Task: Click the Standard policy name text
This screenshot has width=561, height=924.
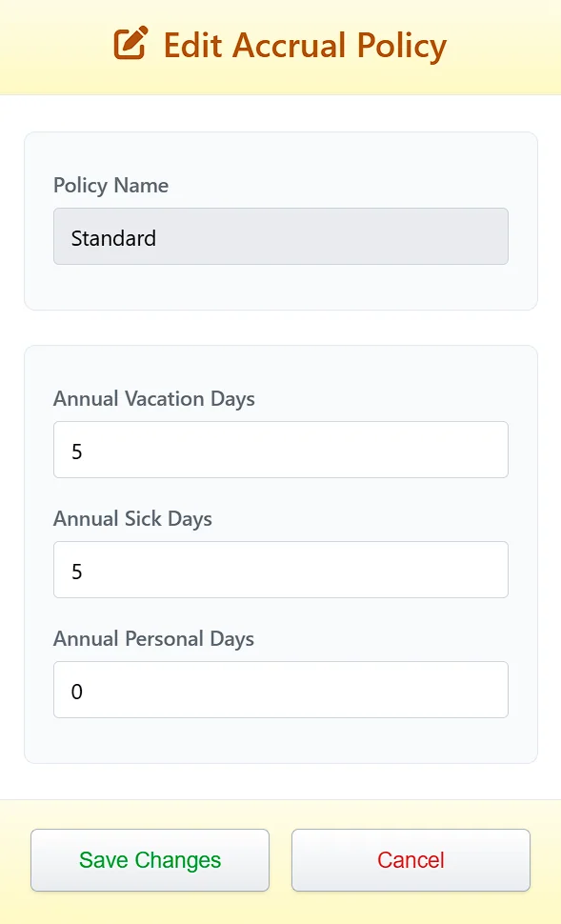Action: point(112,238)
